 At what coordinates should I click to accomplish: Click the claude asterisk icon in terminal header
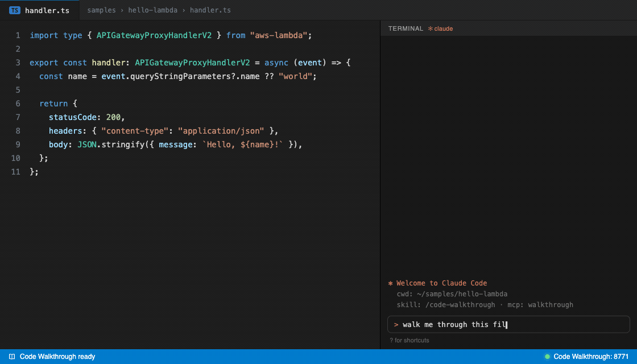(430, 29)
